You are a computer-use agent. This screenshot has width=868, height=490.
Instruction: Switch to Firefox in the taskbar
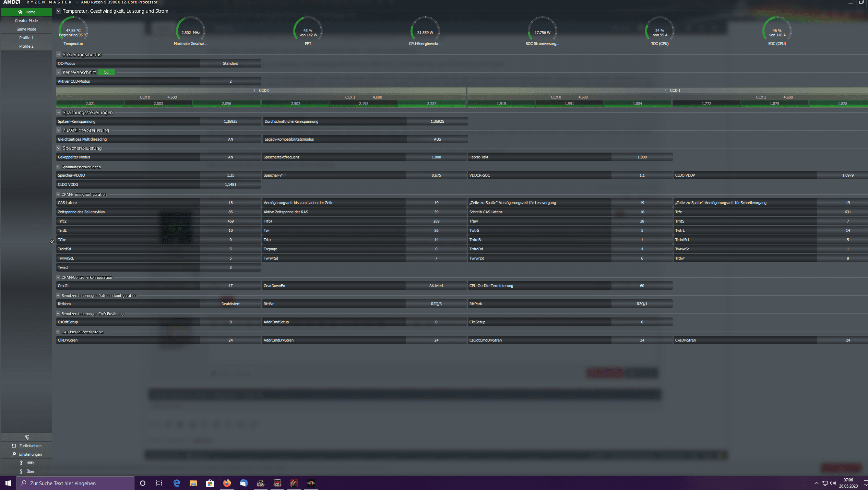(227, 483)
